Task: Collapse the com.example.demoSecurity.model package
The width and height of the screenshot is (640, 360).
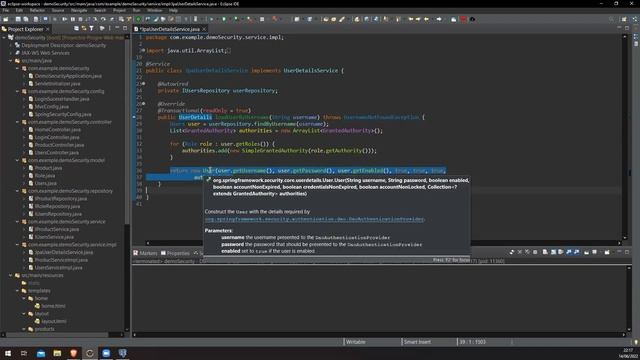Action: click(x=18, y=160)
